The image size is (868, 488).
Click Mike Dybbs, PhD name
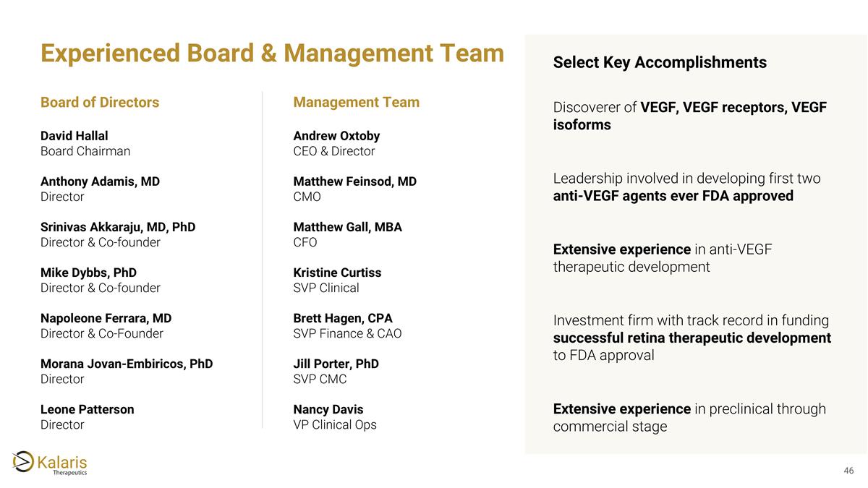click(x=88, y=273)
